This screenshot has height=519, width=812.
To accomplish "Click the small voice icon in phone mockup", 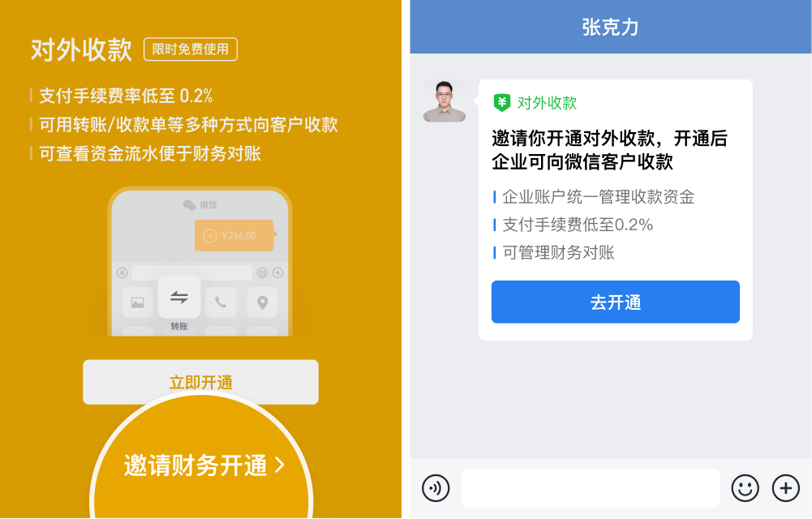I will point(122,272).
